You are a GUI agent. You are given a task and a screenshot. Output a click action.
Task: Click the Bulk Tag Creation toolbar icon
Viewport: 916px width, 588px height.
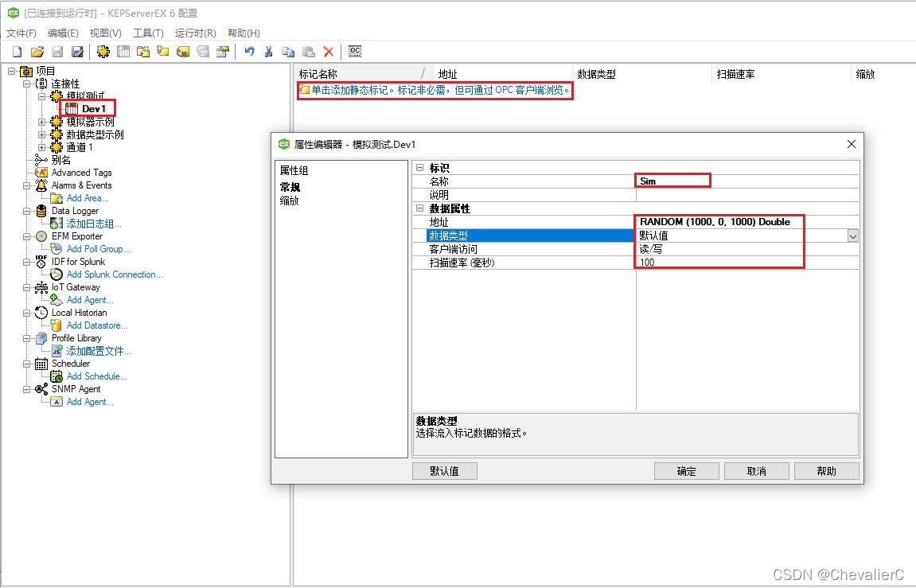point(183,52)
